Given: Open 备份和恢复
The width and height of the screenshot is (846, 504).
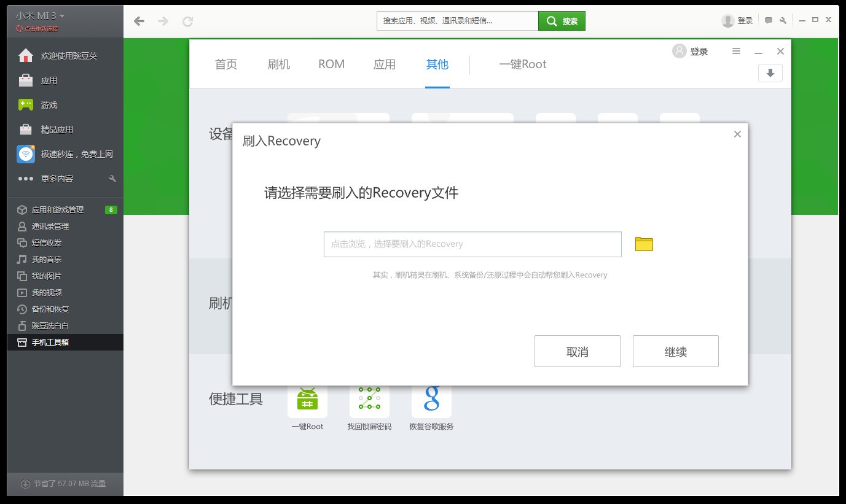Looking at the screenshot, I should (65, 309).
